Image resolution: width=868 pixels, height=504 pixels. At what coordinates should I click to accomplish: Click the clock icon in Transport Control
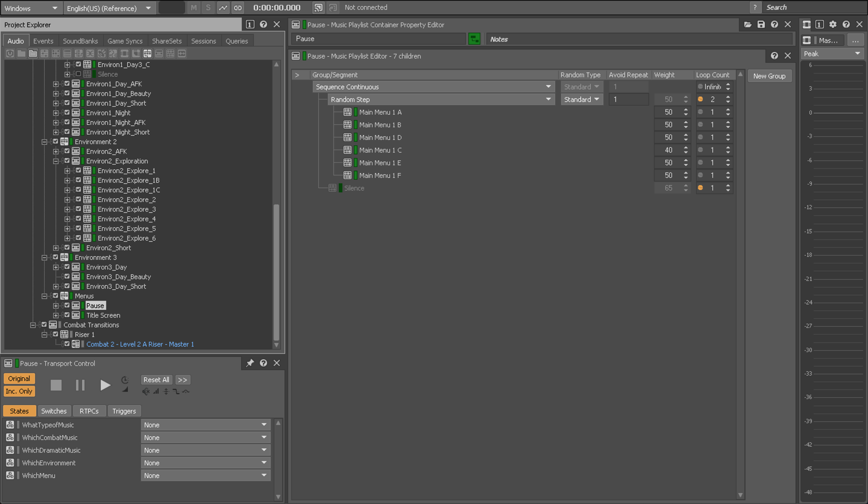pyautogui.click(x=125, y=380)
